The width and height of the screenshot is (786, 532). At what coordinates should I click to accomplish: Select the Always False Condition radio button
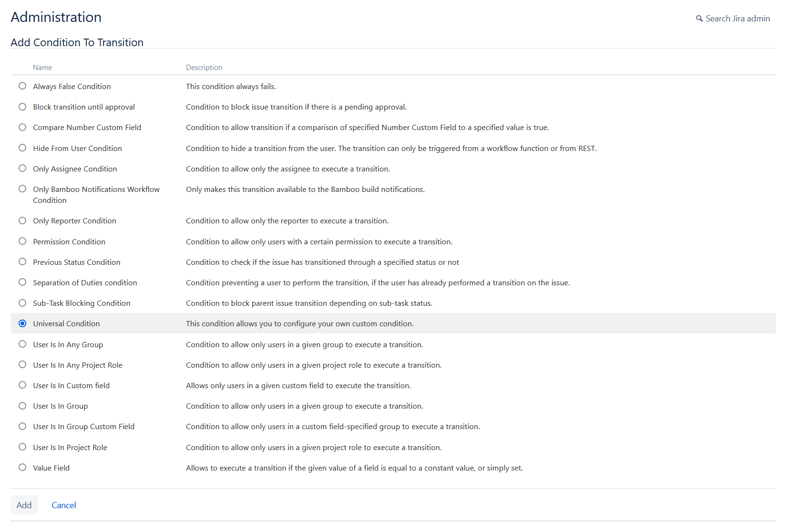22,86
